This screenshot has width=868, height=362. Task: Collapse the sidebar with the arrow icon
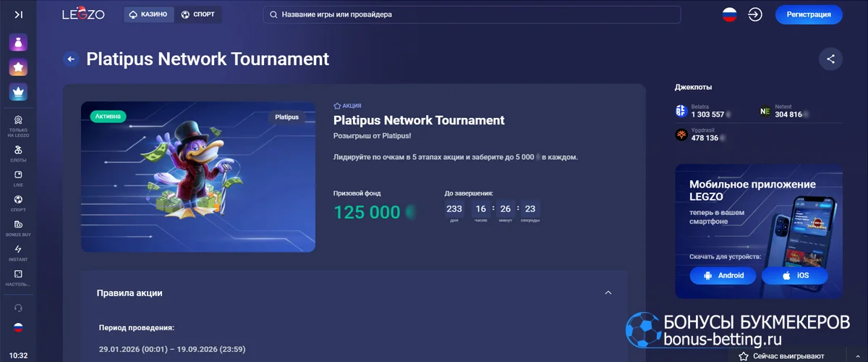click(18, 14)
